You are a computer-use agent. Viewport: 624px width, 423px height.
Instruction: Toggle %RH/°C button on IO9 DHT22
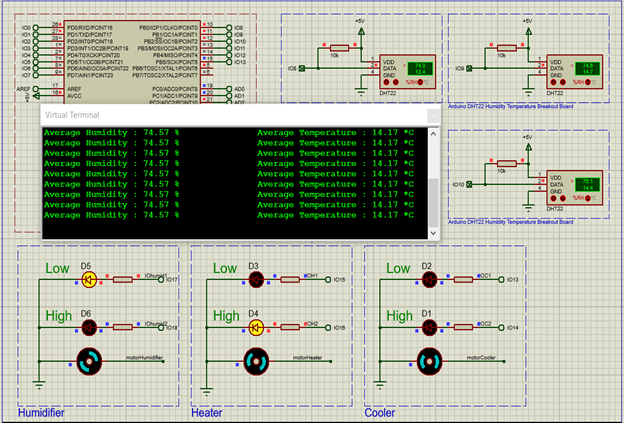pyautogui.click(x=588, y=82)
